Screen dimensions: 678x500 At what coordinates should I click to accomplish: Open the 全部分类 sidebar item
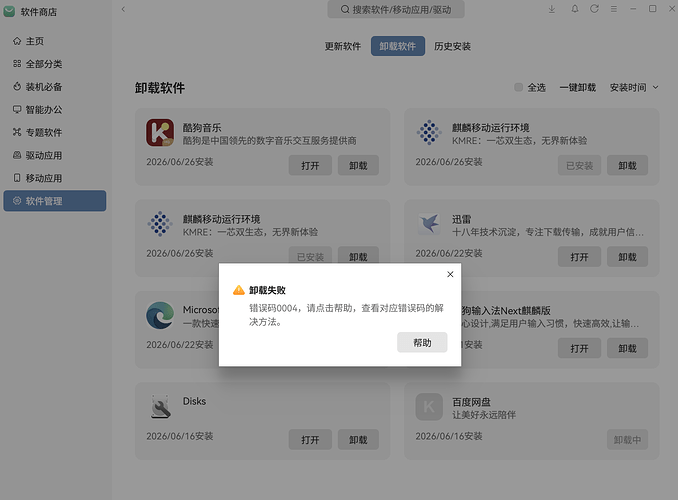click(55, 64)
